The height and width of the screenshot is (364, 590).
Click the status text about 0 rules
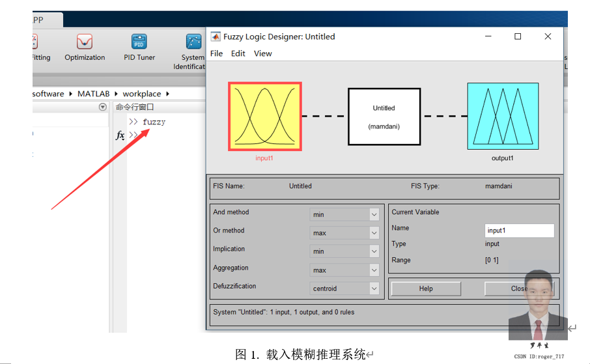point(284,312)
